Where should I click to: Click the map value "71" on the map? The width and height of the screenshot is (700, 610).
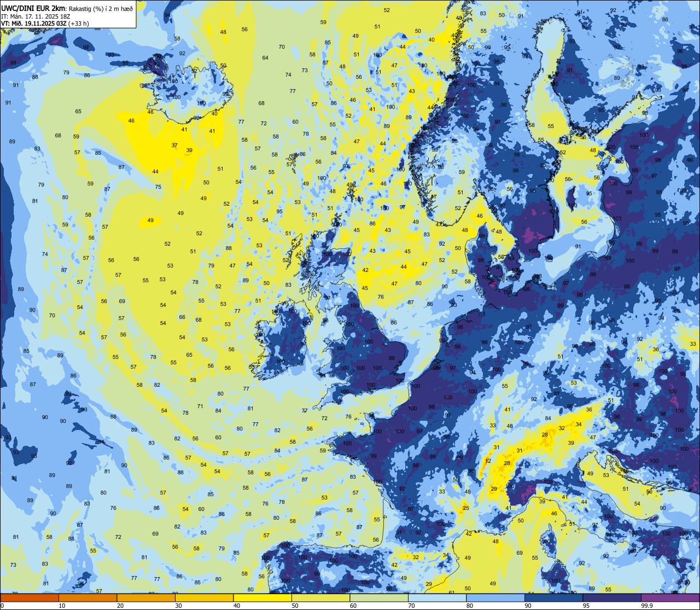(200, 406)
